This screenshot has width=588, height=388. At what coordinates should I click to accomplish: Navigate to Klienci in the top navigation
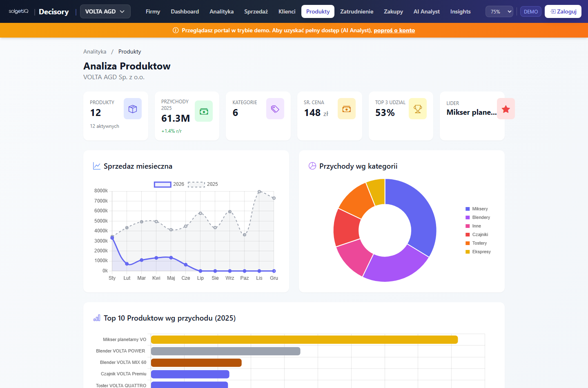click(x=287, y=11)
